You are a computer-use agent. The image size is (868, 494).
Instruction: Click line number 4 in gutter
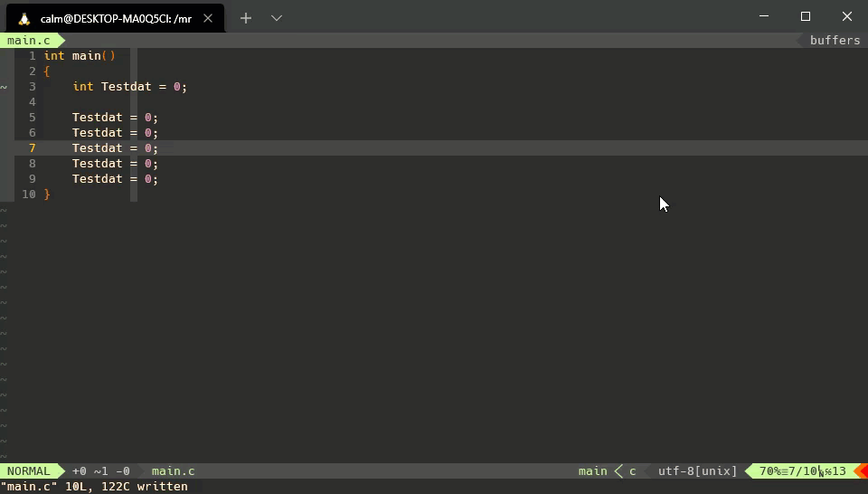tap(33, 102)
